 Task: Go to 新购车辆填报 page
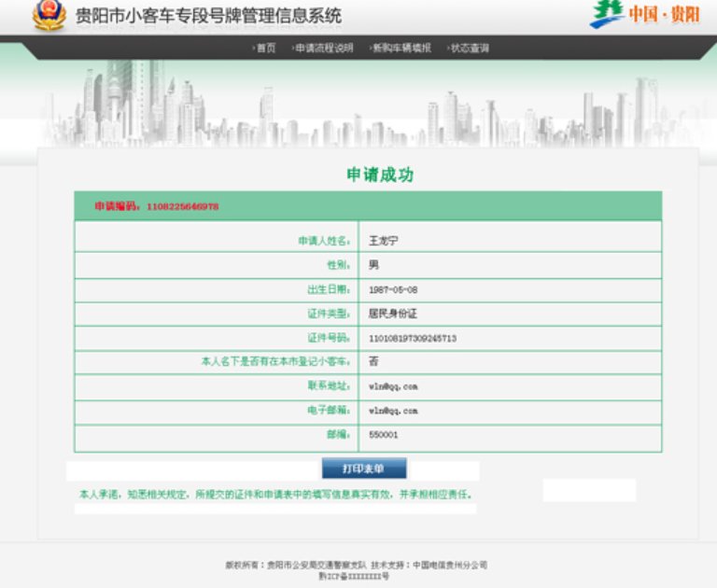(x=401, y=48)
